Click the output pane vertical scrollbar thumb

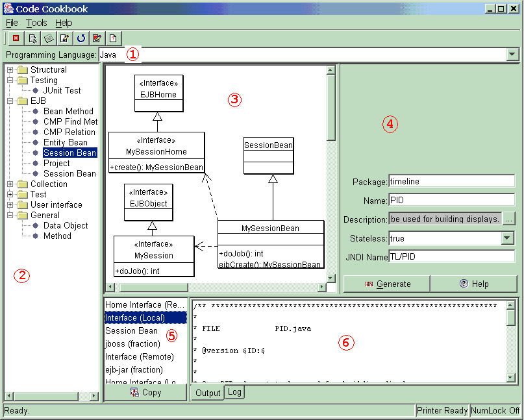coord(510,317)
